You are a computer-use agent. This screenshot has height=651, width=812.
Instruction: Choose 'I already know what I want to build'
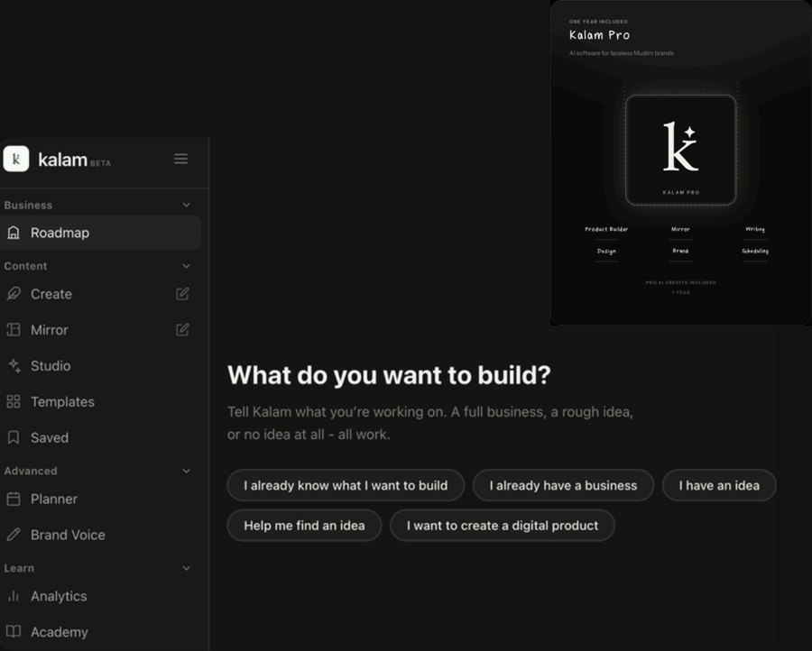[346, 485]
